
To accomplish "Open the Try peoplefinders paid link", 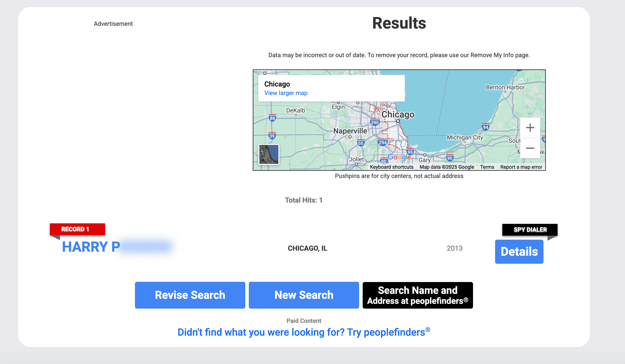I will click(304, 332).
